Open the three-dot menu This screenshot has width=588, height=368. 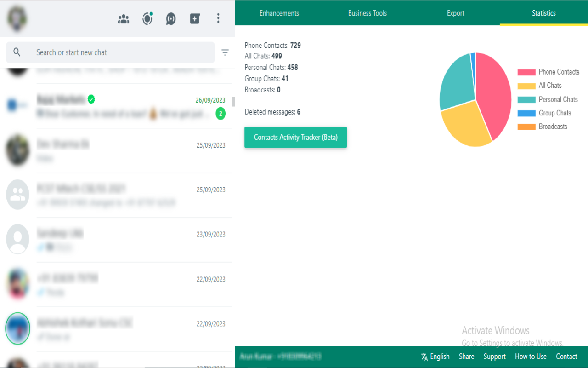(218, 18)
